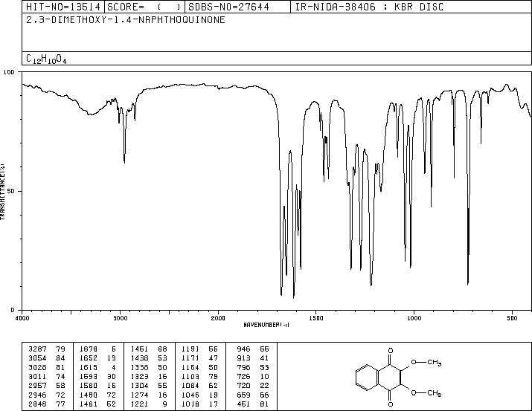Click the SCORE= ( ) header field
This screenshot has width=532, height=411.
pyautogui.click(x=144, y=7)
